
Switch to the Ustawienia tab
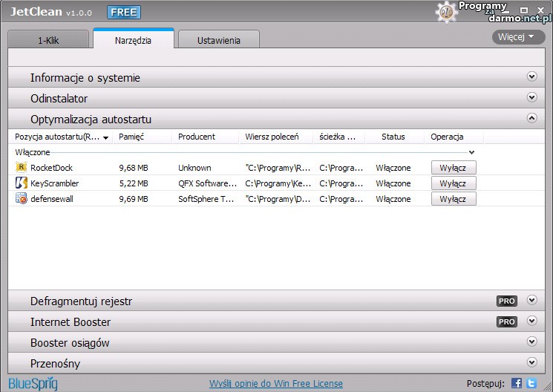tap(218, 40)
